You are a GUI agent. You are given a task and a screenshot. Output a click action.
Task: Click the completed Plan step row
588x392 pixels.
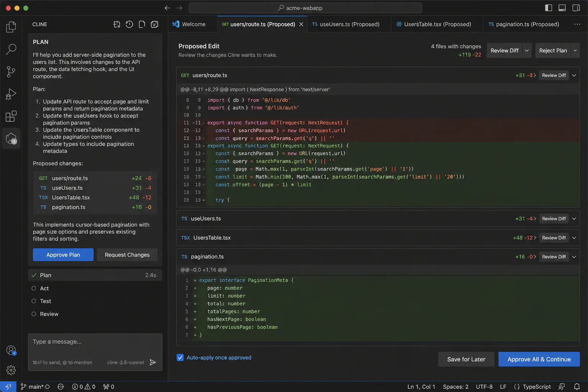[95, 275]
